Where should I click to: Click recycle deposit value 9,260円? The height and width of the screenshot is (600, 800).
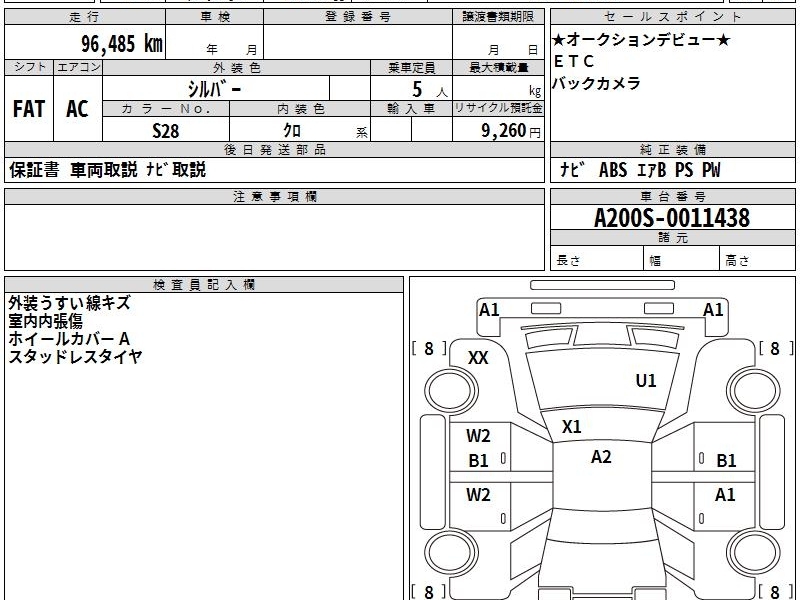coord(511,131)
